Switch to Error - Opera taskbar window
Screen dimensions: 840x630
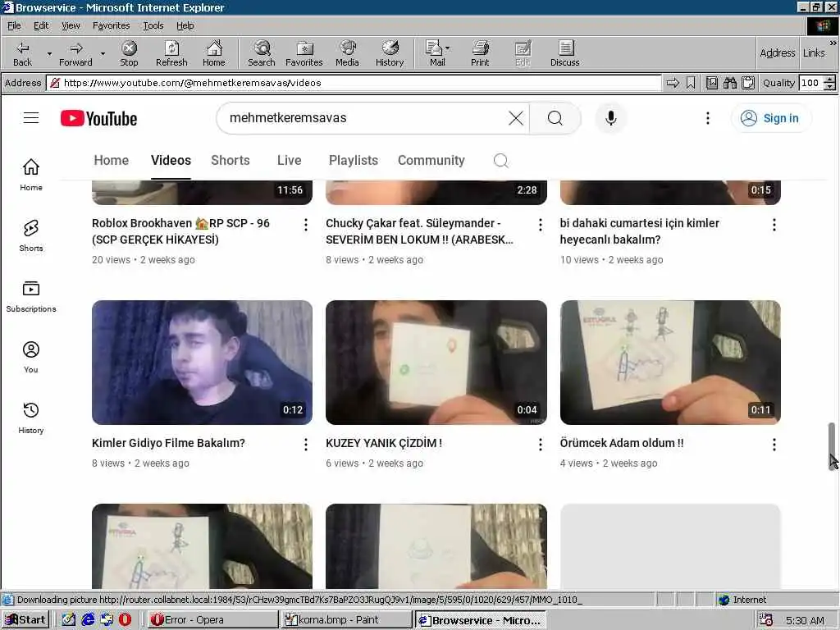point(212,620)
